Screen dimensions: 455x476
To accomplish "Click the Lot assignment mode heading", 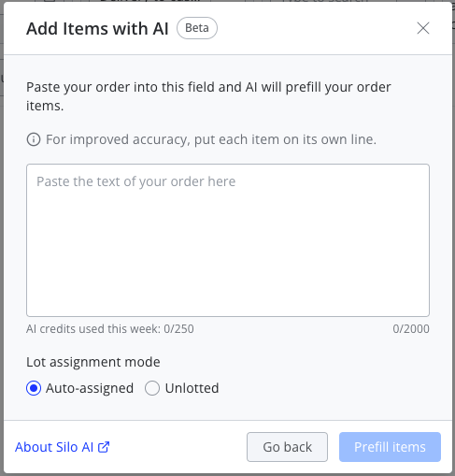I will (93, 362).
